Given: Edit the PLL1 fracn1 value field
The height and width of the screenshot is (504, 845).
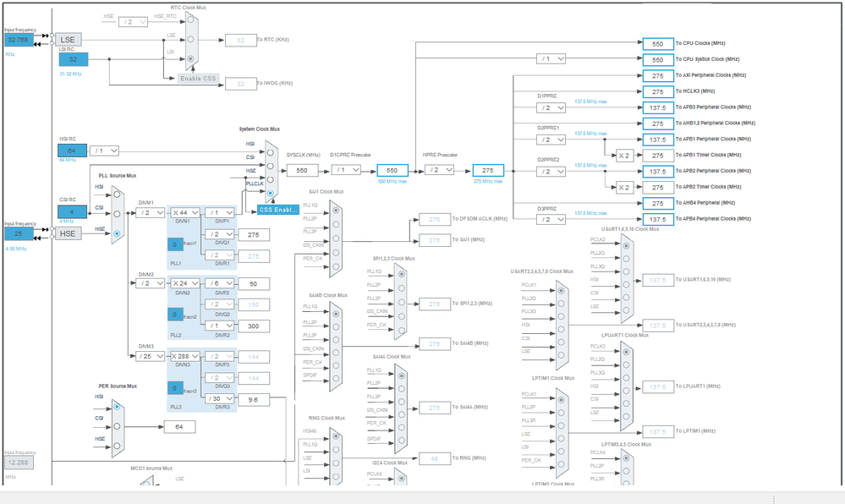Looking at the screenshot, I should (x=174, y=244).
